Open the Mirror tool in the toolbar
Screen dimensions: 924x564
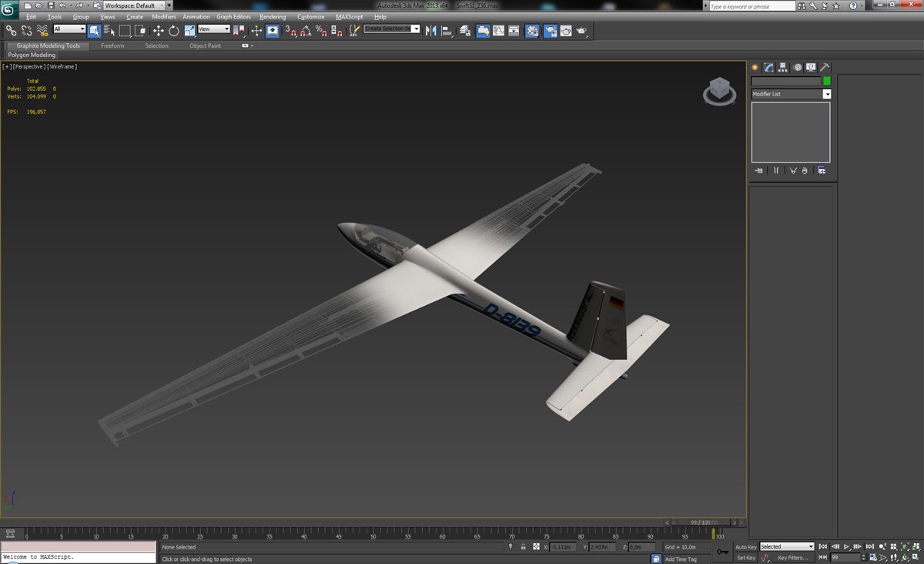pyautogui.click(x=430, y=31)
